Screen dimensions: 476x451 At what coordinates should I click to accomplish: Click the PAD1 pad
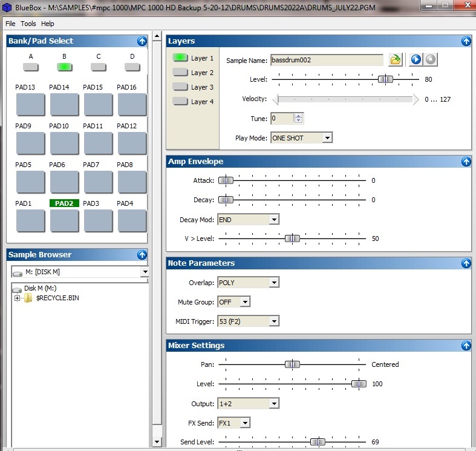coord(31,221)
